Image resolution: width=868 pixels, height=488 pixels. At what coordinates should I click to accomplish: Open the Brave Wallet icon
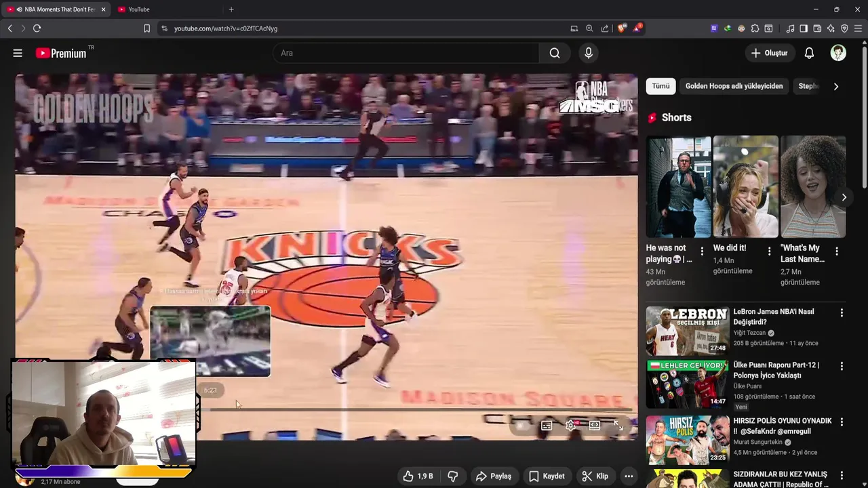coord(817,28)
